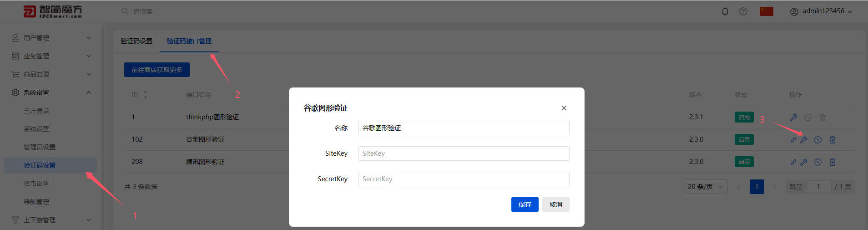
Task: Toggle ID column sort arrows
Action: (x=146, y=95)
